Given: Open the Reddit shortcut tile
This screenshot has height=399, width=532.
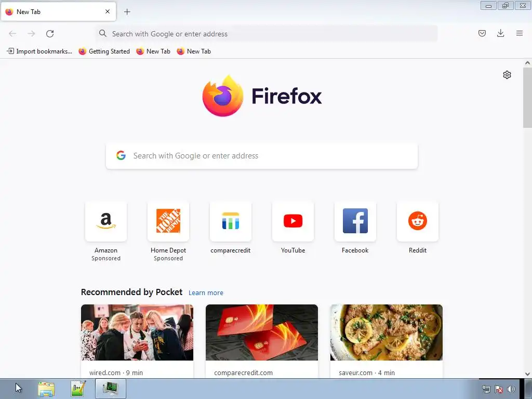Looking at the screenshot, I should [418, 221].
